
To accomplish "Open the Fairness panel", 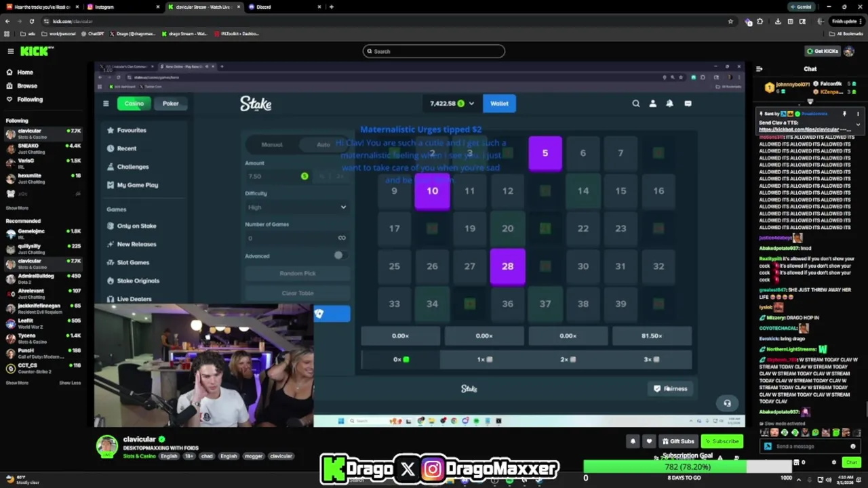I will coord(670,389).
